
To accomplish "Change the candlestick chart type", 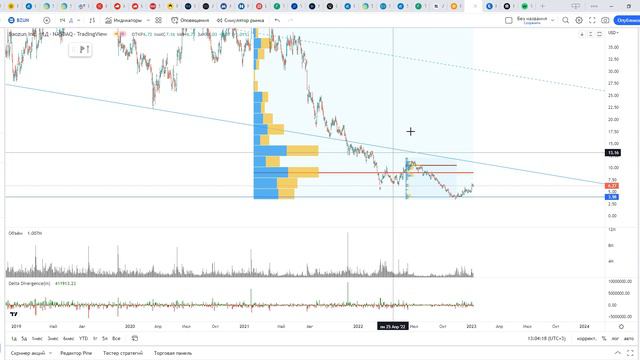I will (x=92, y=20).
